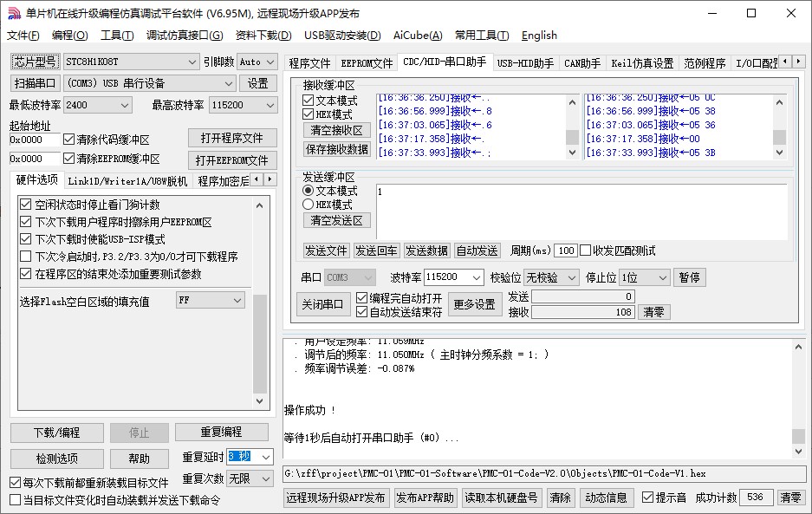Uncheck 清除代码缓冲区 checkbox
Screen dimensions: 812x514
pyautogui.click(x=68, y=140)
